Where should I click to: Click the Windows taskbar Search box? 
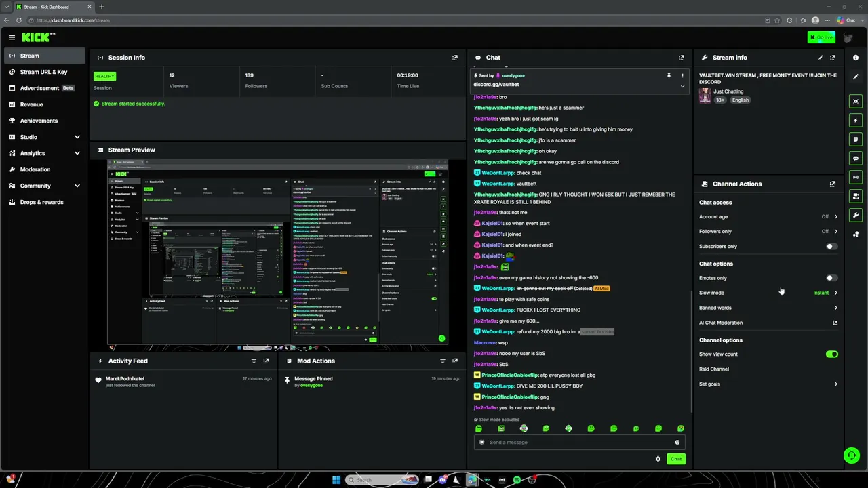[x=381, y=480]
